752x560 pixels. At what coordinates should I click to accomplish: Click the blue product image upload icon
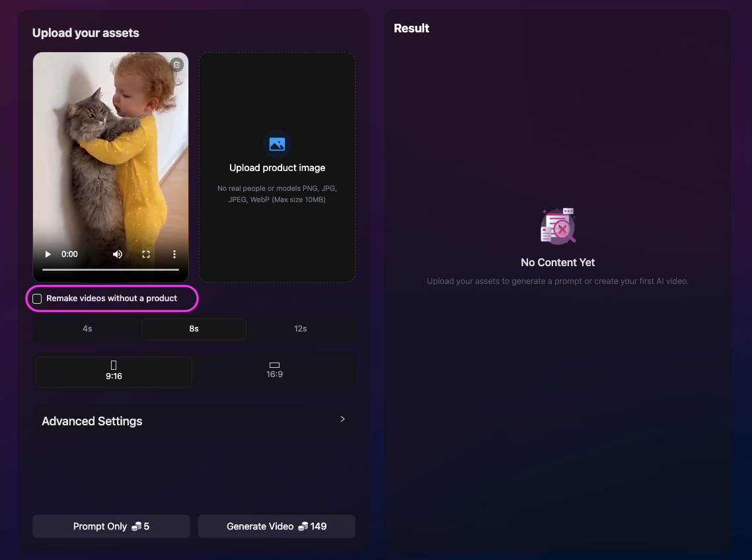(277, 144)
